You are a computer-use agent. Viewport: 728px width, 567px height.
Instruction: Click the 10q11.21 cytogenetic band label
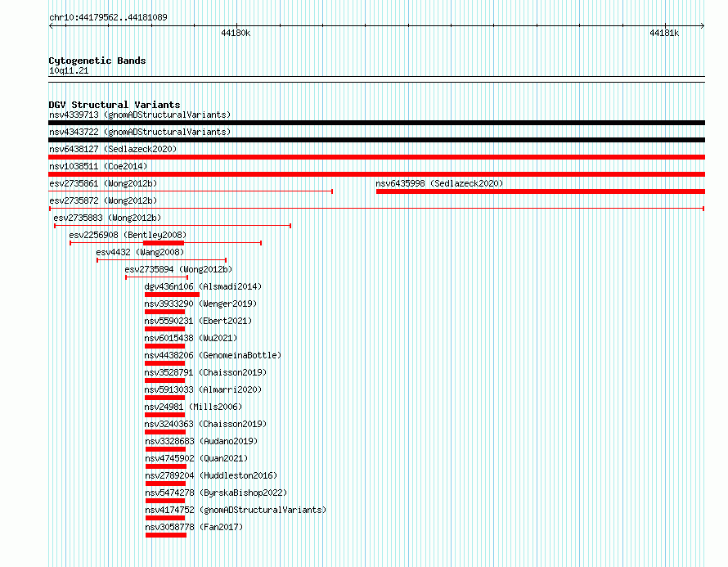click(69, 70)
